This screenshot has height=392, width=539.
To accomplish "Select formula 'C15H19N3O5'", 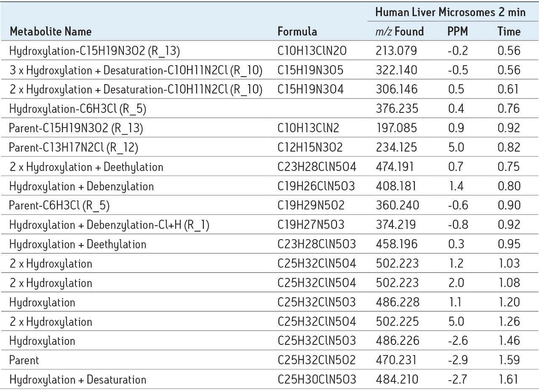I will (310, 70).
